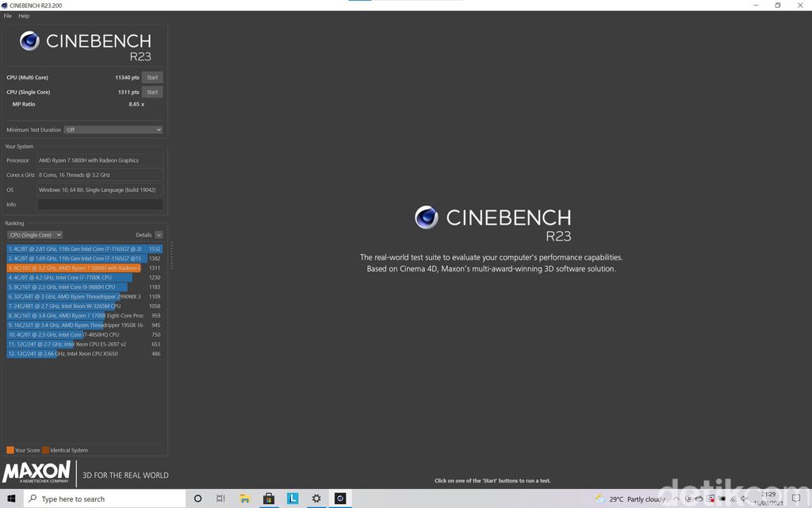The width and height of the screenshot is (812, 508).
Task: Open Settings gear on taskbar
Action: click(x=316, y=498)
